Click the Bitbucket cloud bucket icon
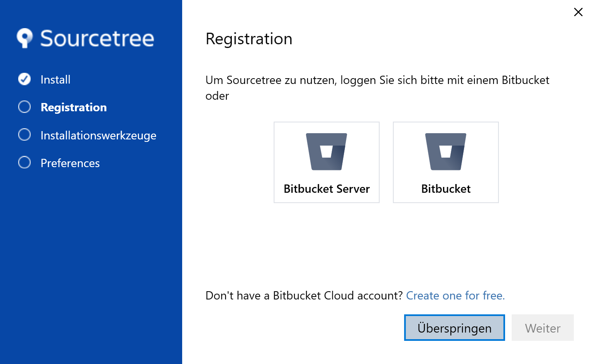This screenshot has width=597, height=364. 445,151
